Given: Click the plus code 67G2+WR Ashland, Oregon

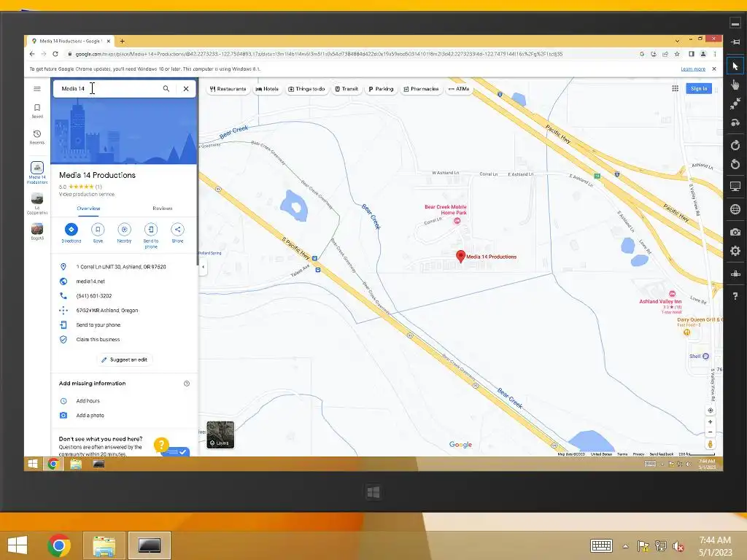Looking at the screenshot, I should tap(107, 311).
